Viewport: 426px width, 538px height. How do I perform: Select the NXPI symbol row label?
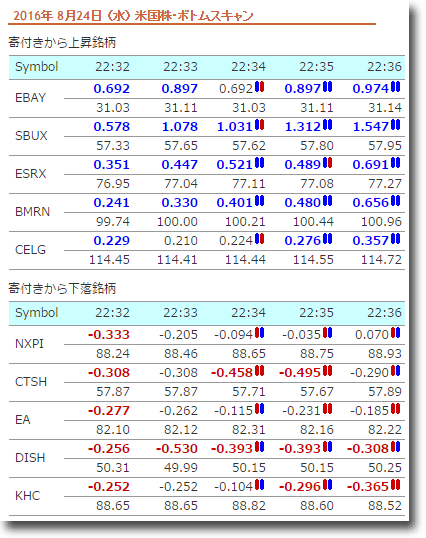pos(29,344)
